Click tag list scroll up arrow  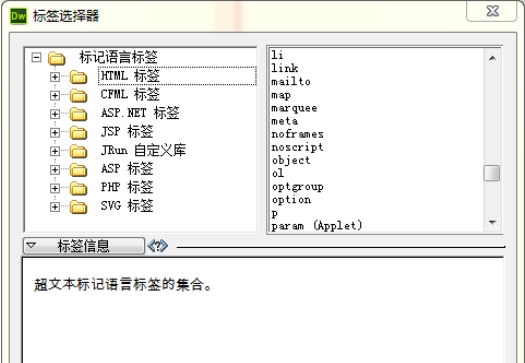492,58
